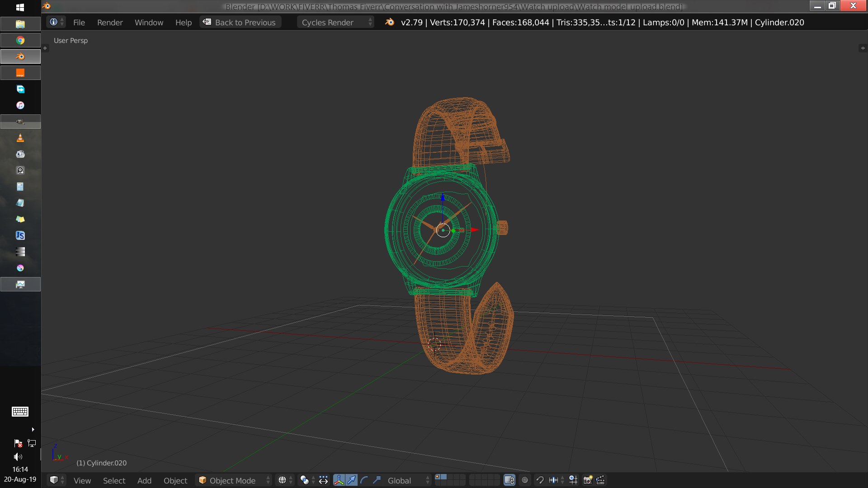Open the 3D viewport View menu
This screenshot has width=868, height=488.
(82, 480)
